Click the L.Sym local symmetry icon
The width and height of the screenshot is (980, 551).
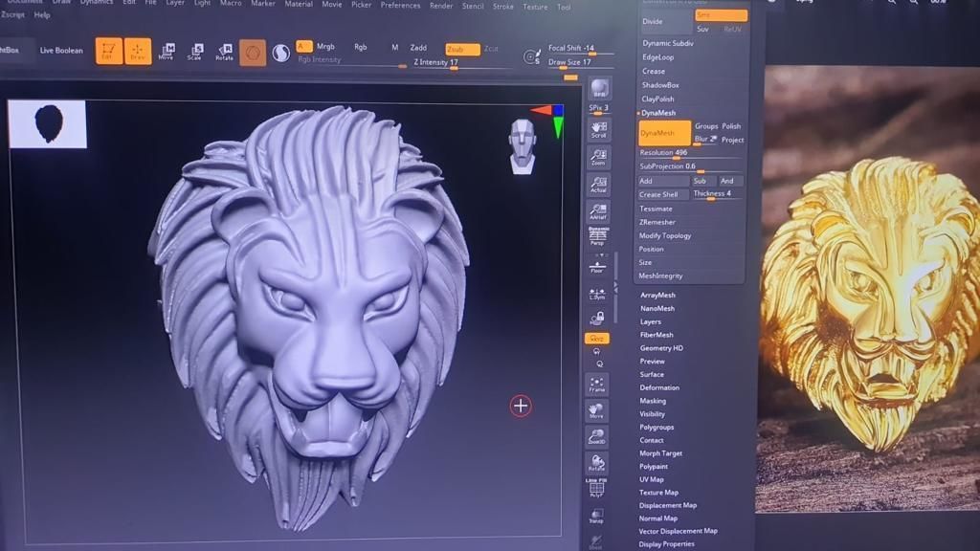[597, 294]
